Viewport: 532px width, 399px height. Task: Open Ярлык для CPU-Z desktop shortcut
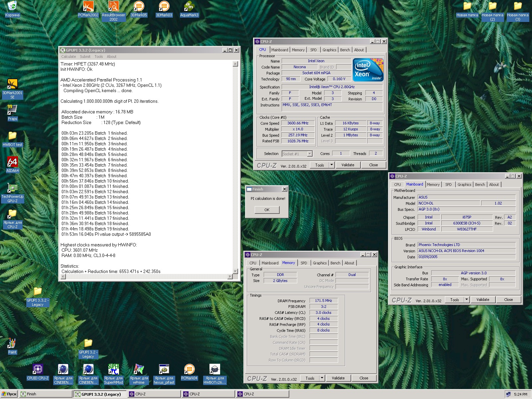point(12,218)
